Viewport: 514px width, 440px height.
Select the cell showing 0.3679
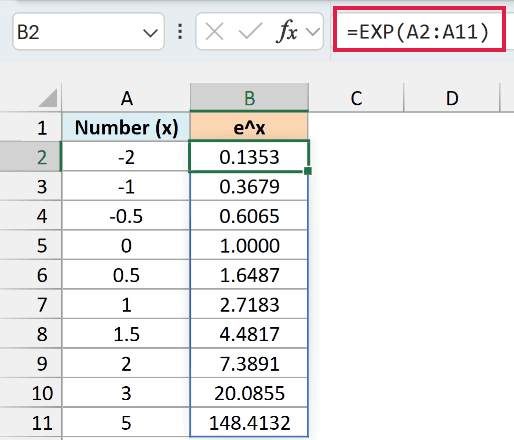pyautogui.click(x=249, y=186)
